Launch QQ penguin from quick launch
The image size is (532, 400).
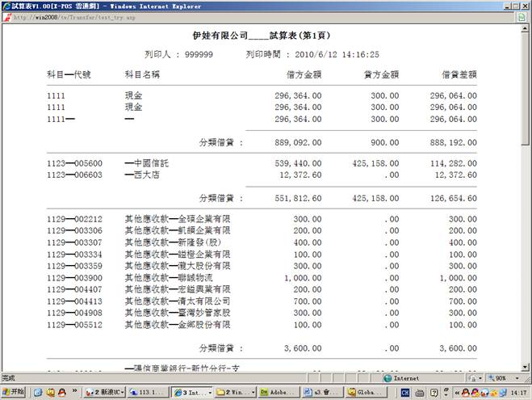61,392
